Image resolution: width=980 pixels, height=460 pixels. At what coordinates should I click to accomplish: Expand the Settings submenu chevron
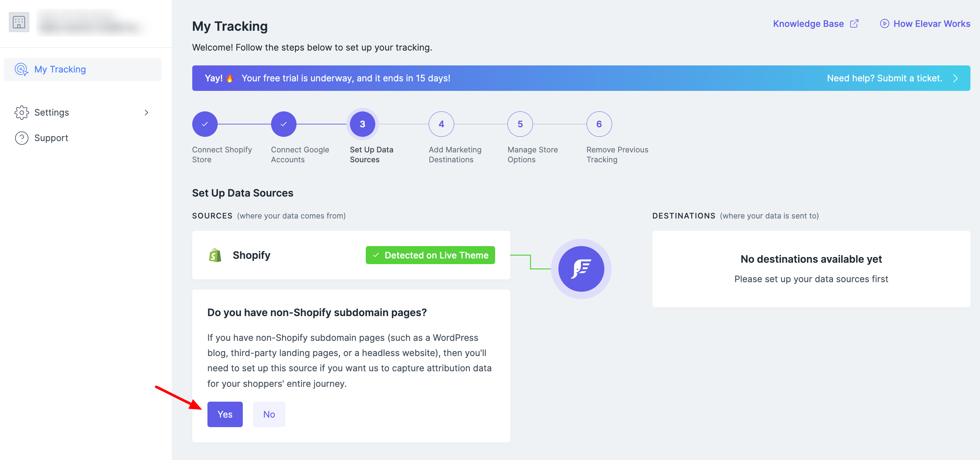146,113
